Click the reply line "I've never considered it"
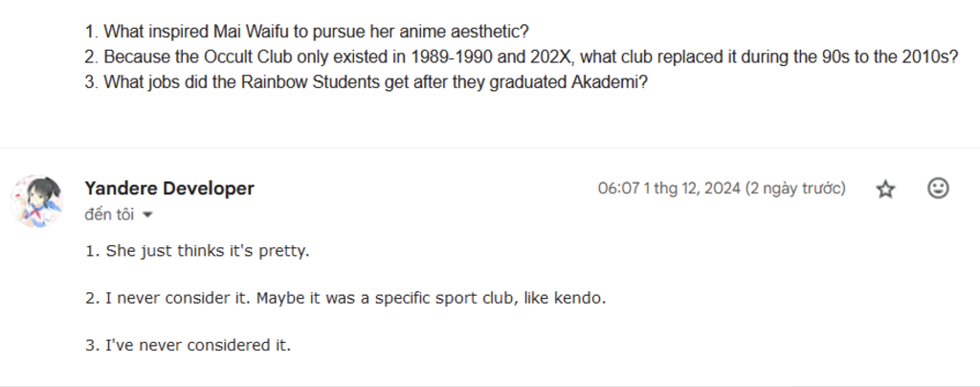 point(188,345)
